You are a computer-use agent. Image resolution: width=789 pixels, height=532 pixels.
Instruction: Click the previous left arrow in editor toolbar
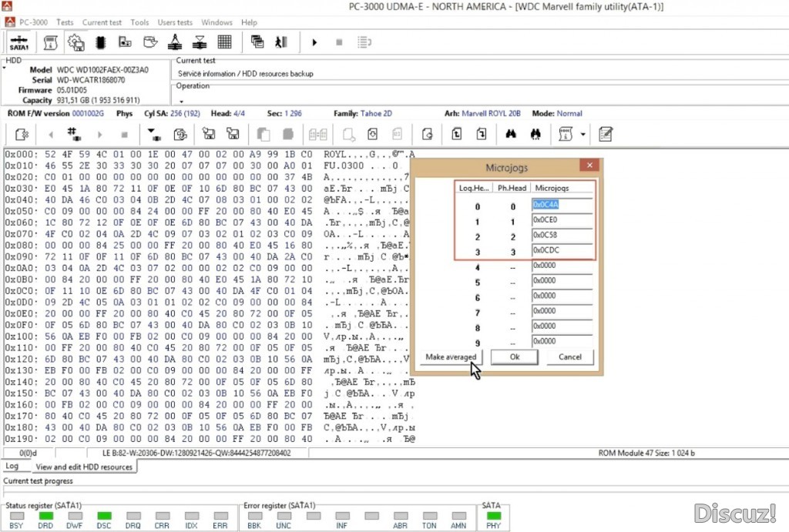tap(50, 135)
